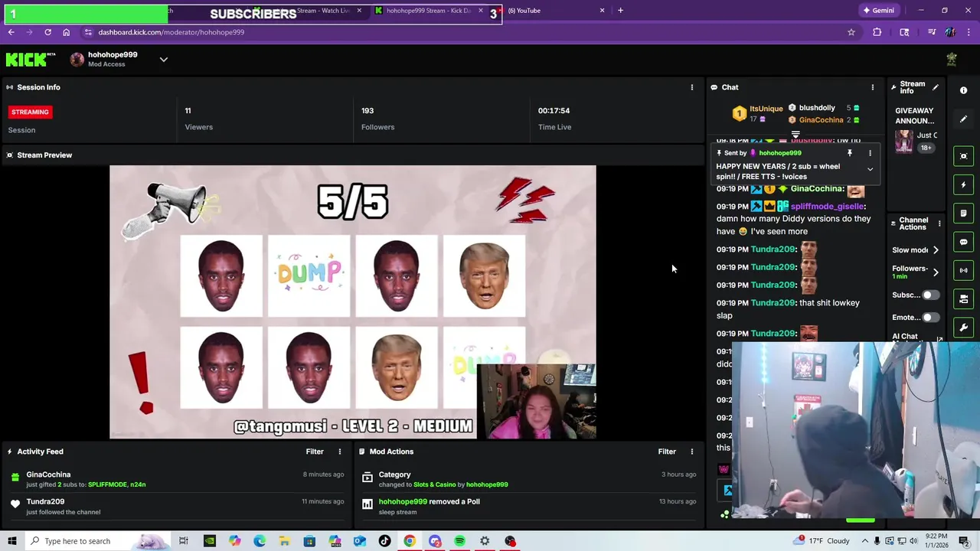Viewport: 980px width, 551px height.
Task: Click the pencil icon in right sidebar
Action: pos(964,119)
